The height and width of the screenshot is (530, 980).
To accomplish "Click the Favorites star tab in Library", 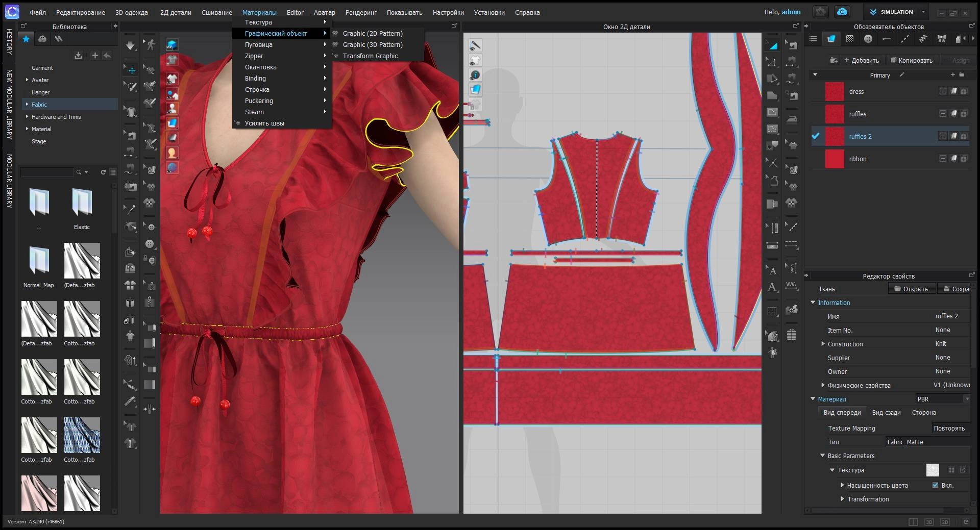I will [x=26, y=39].
